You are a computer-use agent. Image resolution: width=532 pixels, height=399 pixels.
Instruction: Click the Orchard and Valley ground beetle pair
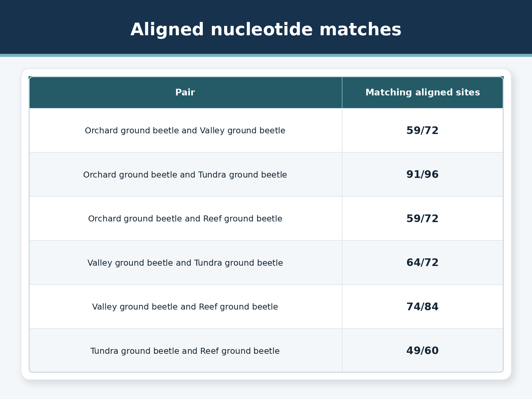(x=185, y=131)
